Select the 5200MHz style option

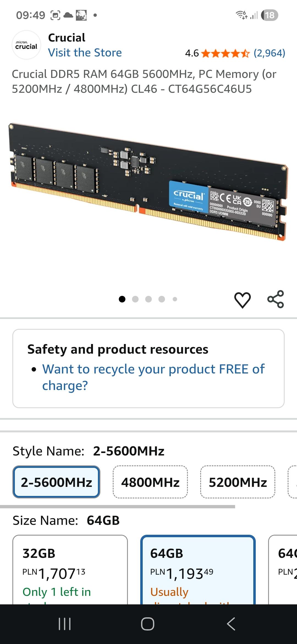238,482
